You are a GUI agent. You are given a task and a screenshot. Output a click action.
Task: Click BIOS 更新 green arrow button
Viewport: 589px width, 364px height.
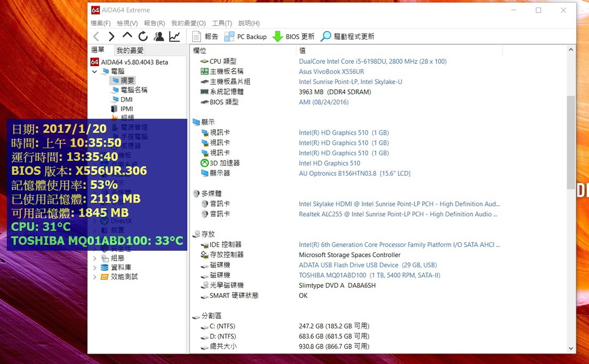[x=293, y=36]
